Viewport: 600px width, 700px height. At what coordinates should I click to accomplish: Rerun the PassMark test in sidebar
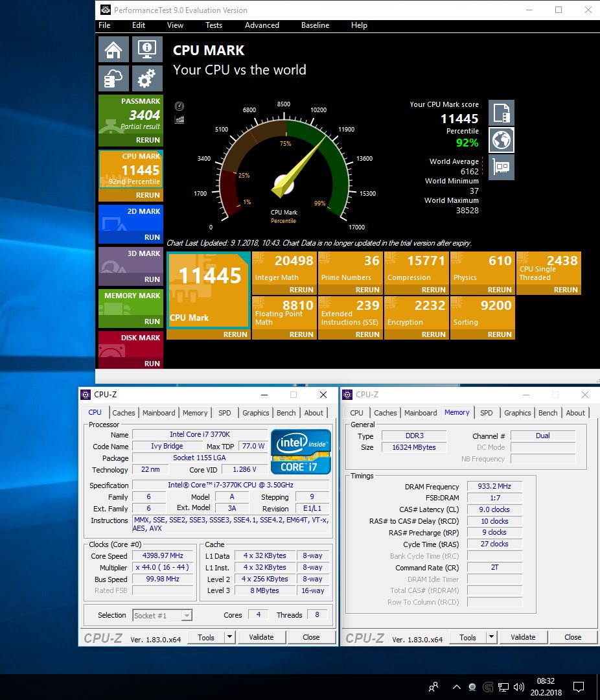(x=148, y=140)
